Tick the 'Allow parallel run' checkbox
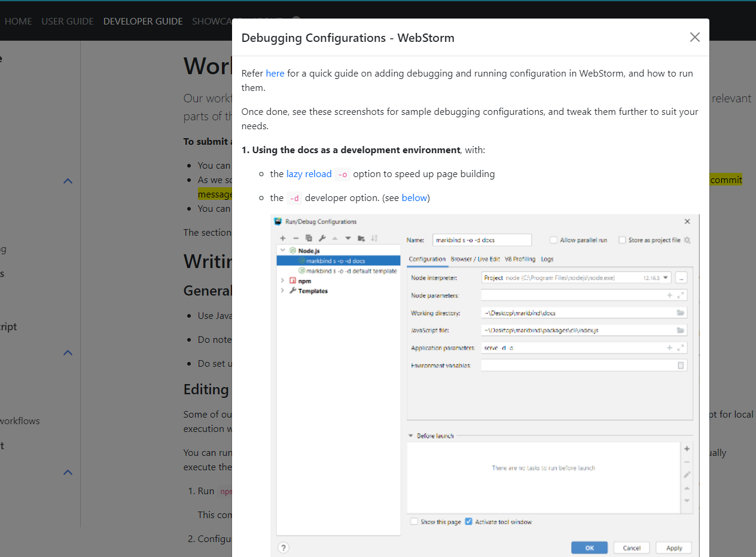 pos(553,240)
